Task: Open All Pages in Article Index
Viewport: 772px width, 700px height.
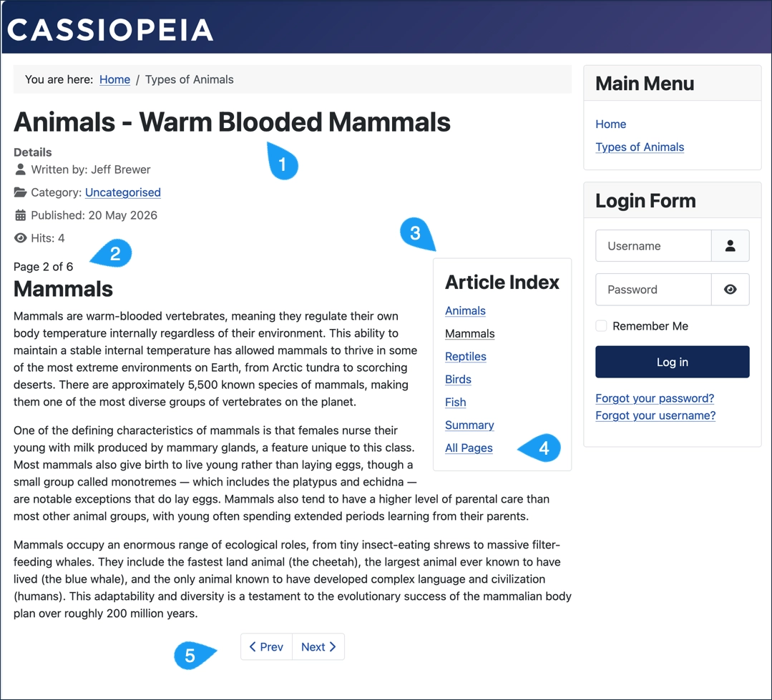Action: [x=469, y=448]
